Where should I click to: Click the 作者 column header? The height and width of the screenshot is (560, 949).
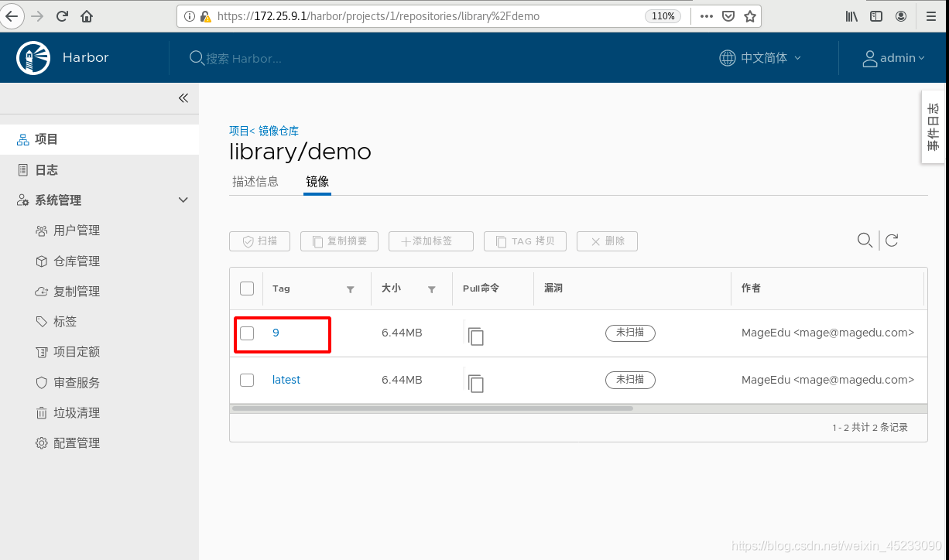[x=751, y=288]
